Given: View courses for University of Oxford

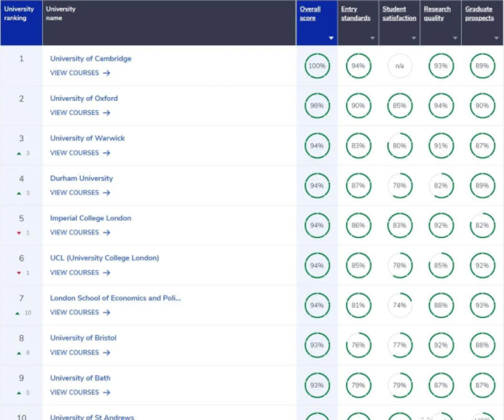Looking at the screenshot, I should [79, 112].
